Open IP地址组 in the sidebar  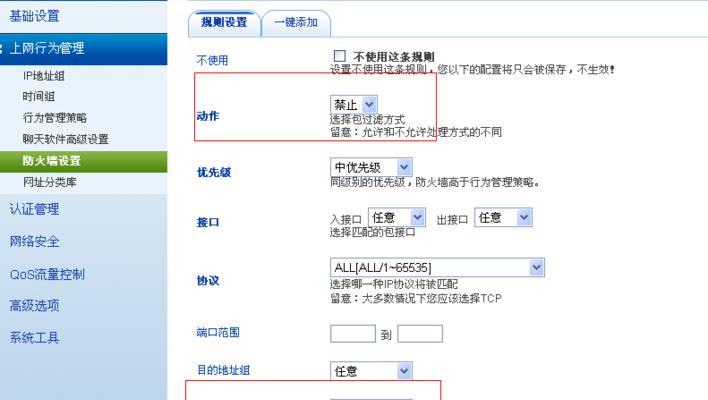pyautogui.click(x=44, y=76)
